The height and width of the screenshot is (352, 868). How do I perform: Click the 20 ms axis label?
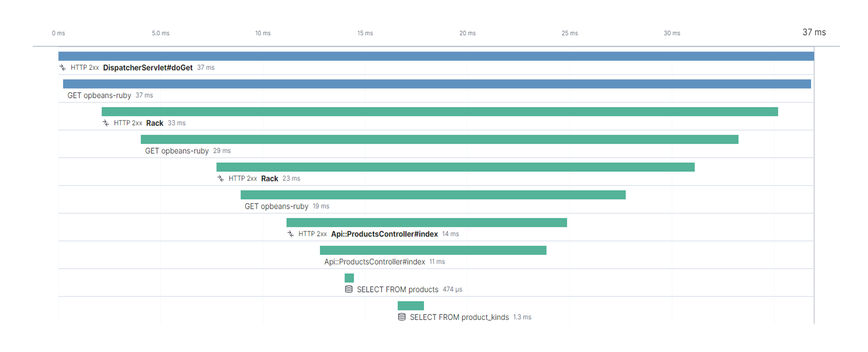467,33
